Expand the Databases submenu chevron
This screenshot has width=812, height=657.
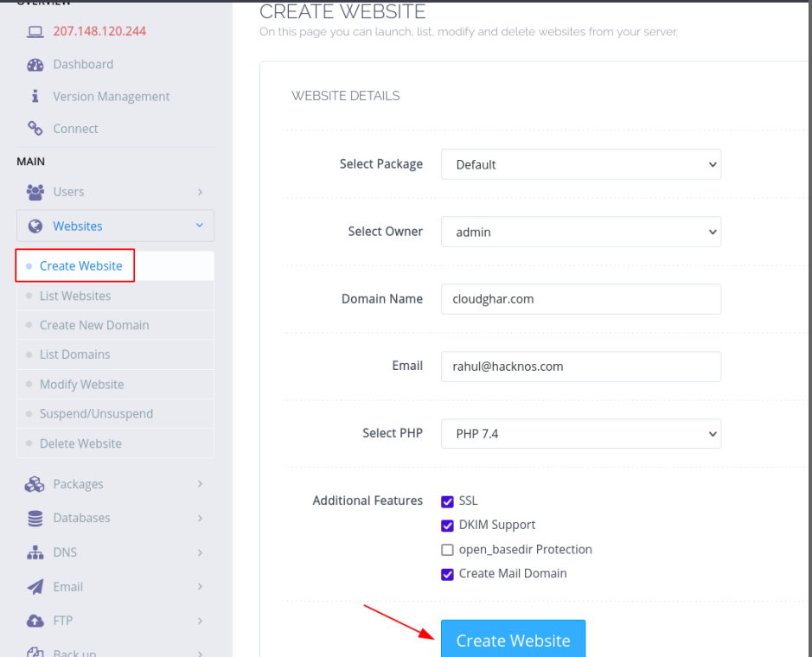pos(200,518)
